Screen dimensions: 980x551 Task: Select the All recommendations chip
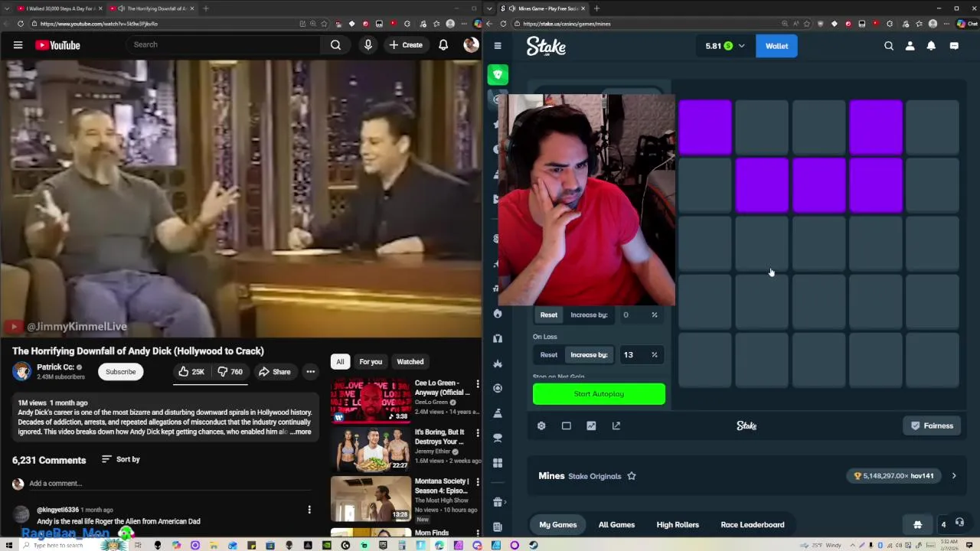pos(340,362)
